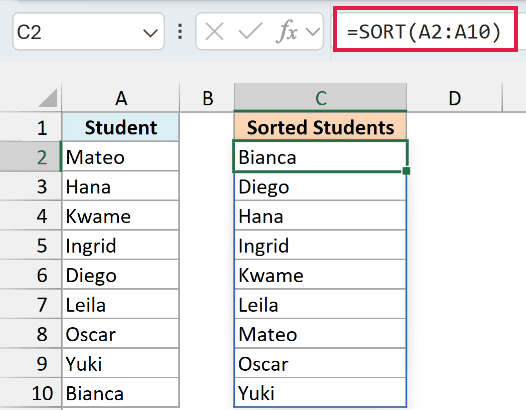
Task: Select row 6 header
Action: point(31,275)
